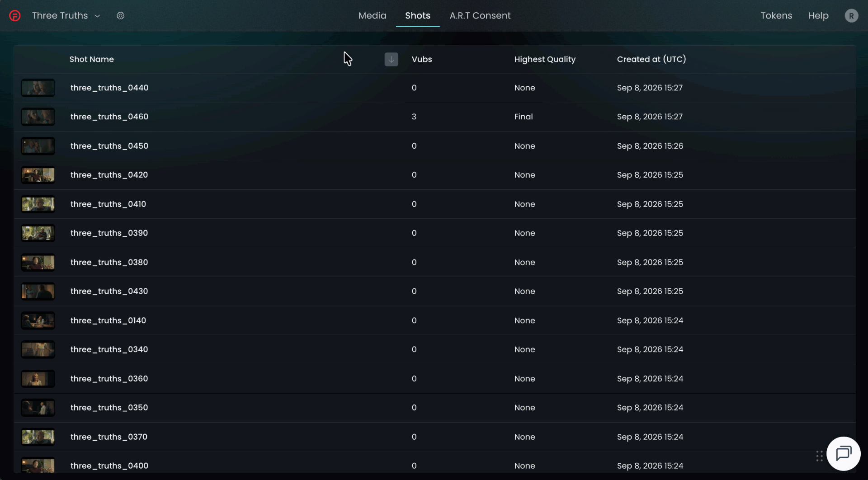Select shot name three_truths_0370
The image size is (868, 480).
tap(108, 437)
